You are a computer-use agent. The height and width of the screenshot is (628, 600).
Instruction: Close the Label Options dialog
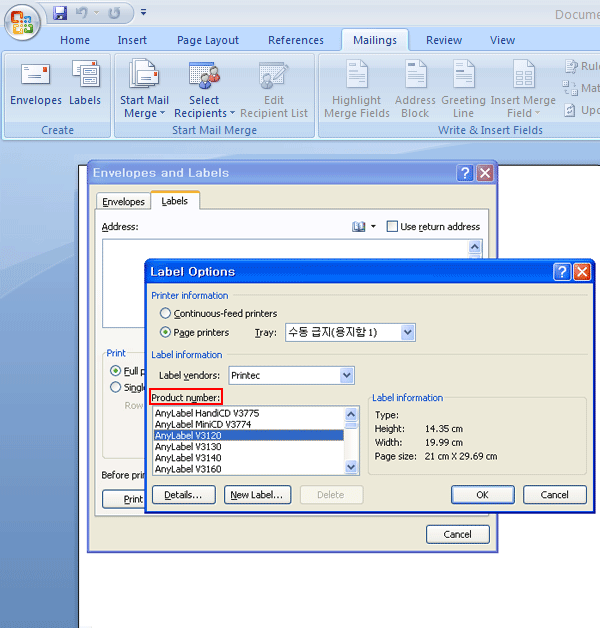pos(582,272)
